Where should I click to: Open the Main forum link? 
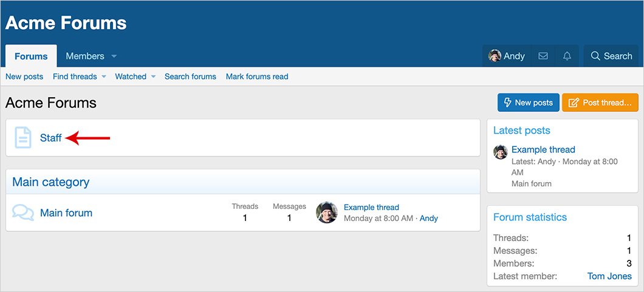[66, 213]
